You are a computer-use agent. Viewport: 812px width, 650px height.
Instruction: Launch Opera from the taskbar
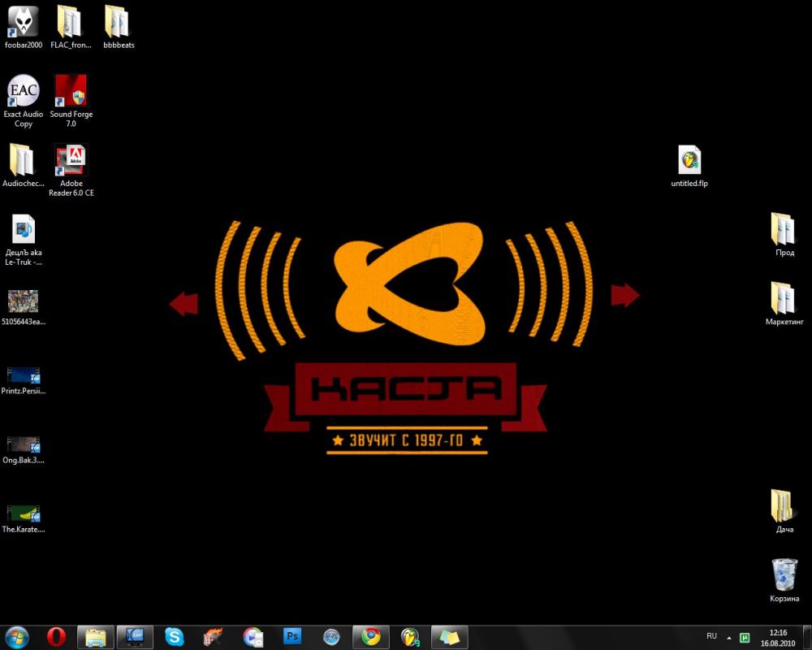tap(57, 637)
